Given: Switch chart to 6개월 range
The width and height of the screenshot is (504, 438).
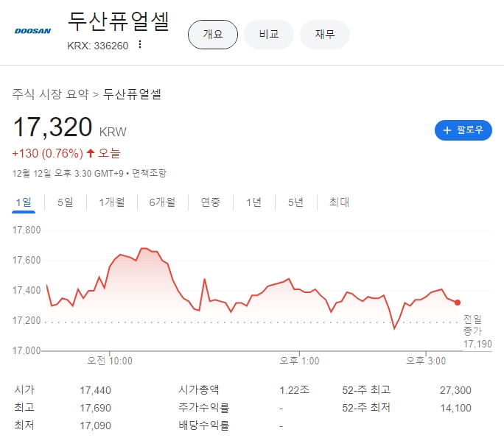Looking at the screenshot, I should 162,202.
